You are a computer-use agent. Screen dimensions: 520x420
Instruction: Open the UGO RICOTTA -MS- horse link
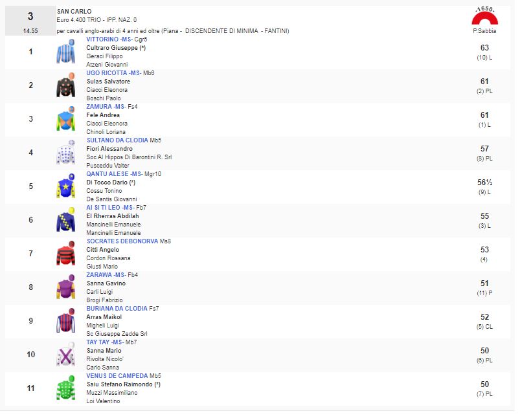pyautogui.click(x=114, y=73)
